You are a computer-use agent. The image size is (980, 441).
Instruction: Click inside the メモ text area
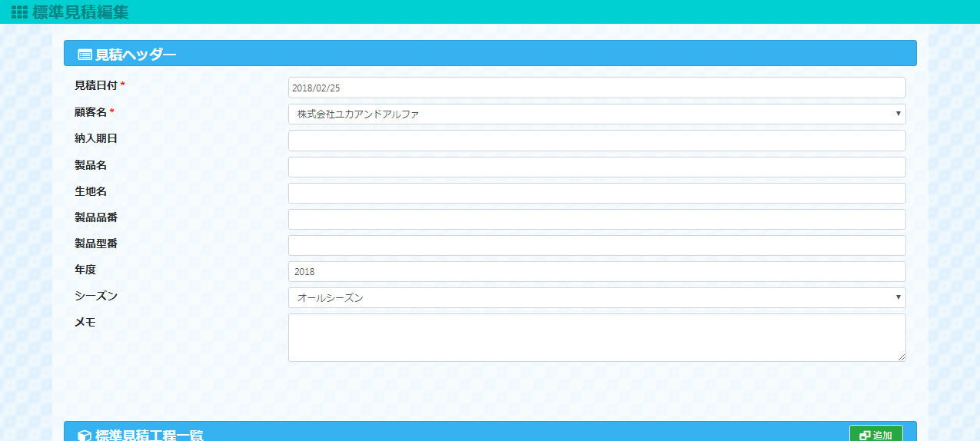tap(596, 337)
